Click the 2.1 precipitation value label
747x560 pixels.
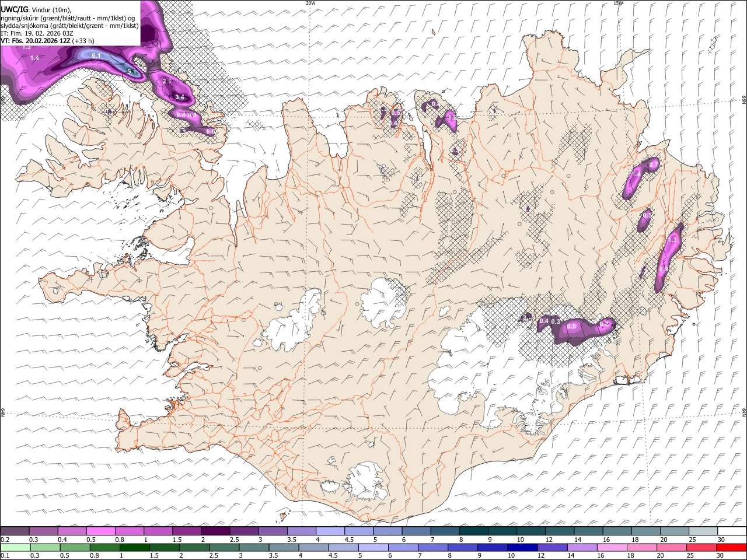click(x=167, y=82)
